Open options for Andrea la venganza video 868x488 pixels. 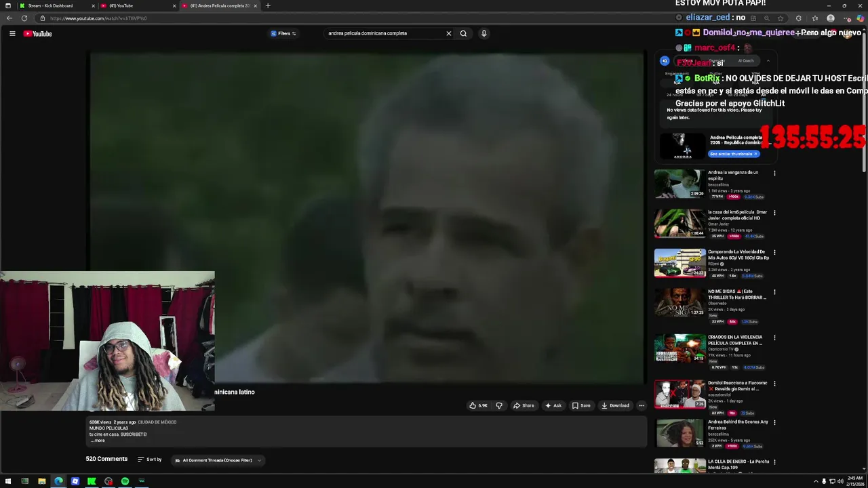[x=774, y=173]
